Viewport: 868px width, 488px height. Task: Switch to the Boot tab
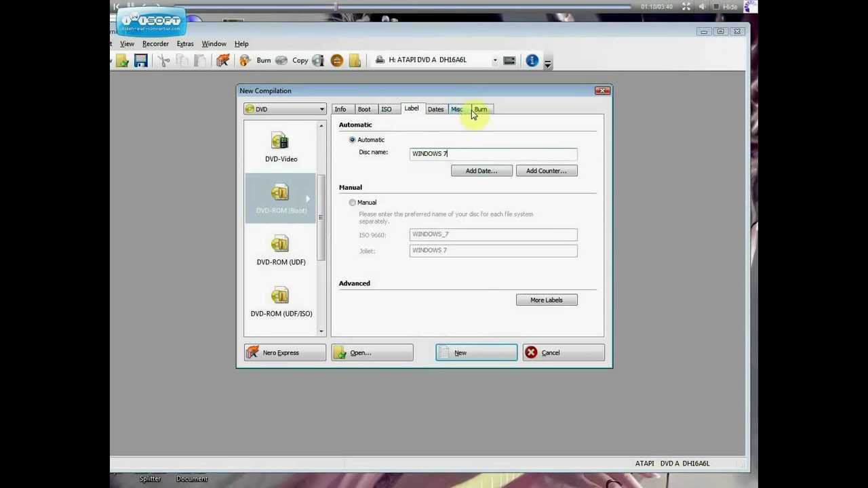click(x=364, y=109)
